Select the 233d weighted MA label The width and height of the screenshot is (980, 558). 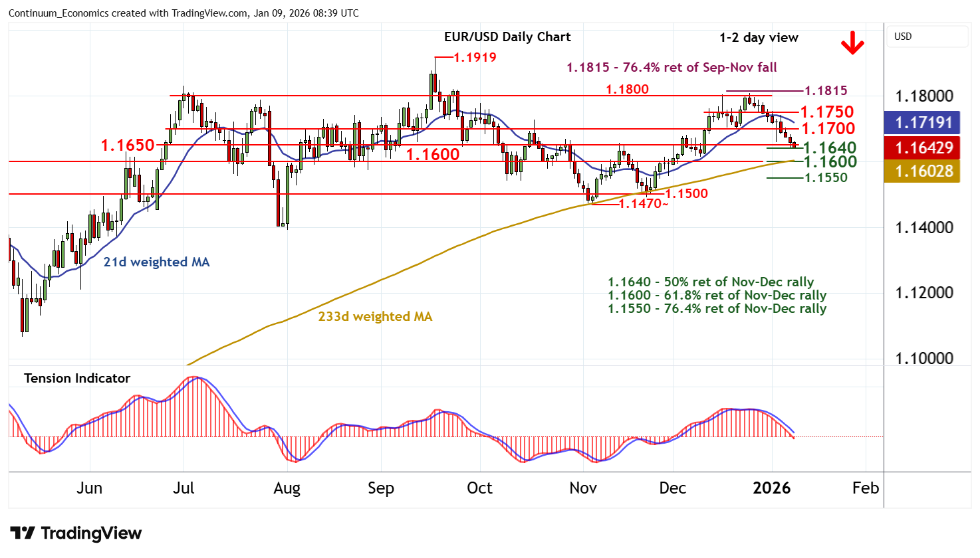tap(375, 317)
